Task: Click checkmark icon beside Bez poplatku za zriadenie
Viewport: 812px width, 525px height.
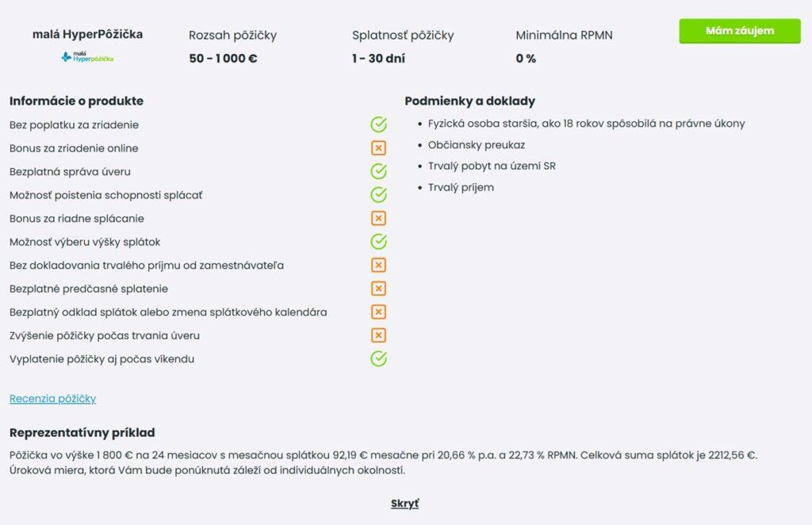Action: pyautogui.click(x=378, y=125)
